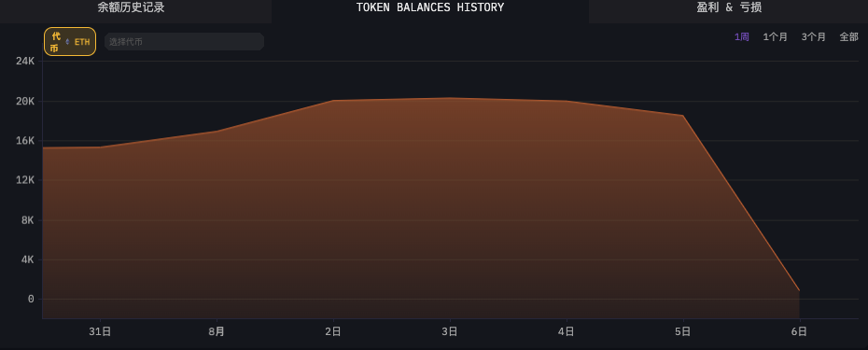Click the 20K y-axis label
Screen dimensions: 868x350
pos(25,102)
